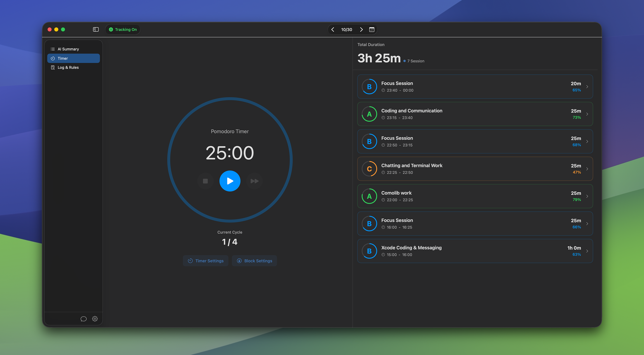Select the Timer section in sidebar
The height and width of the screenshot is (355, 644).
pyautogui.click(x=73, y=58)
